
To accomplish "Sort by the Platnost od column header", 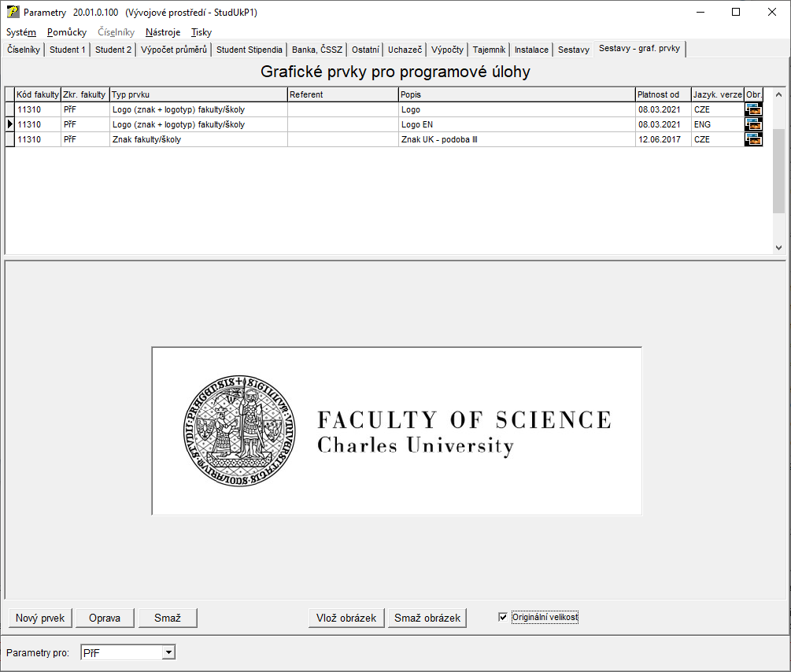I will tap(663, 94).
